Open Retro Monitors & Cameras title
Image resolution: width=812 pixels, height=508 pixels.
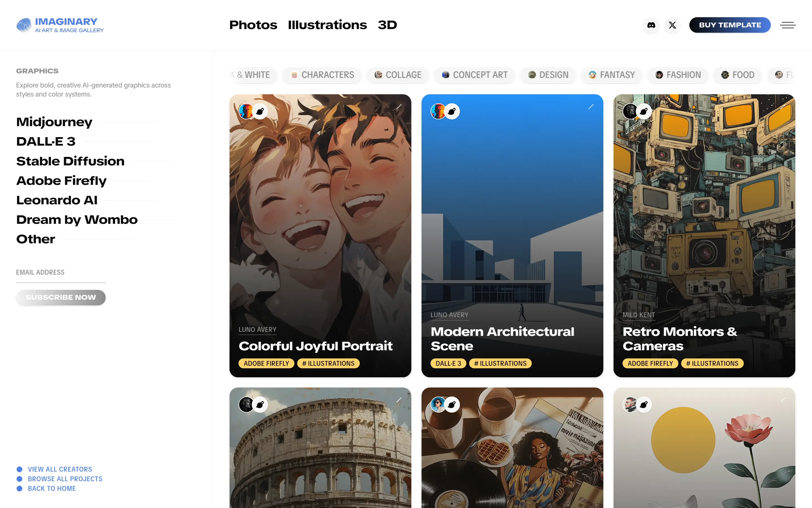pyautogui.click(x=680, y=339)
